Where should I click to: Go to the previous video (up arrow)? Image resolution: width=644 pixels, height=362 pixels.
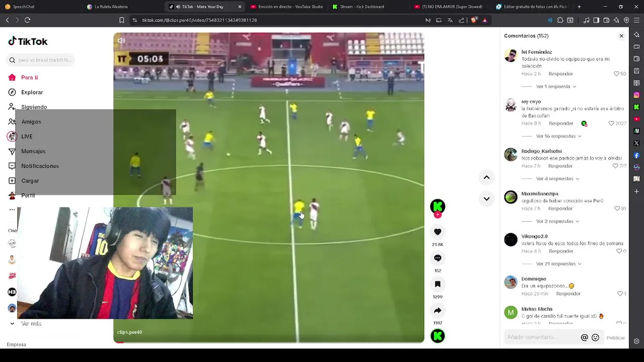coord(487,177)
